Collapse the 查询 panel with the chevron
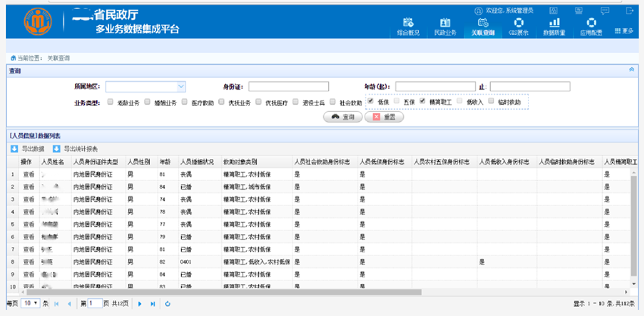 tap(632, 70)
